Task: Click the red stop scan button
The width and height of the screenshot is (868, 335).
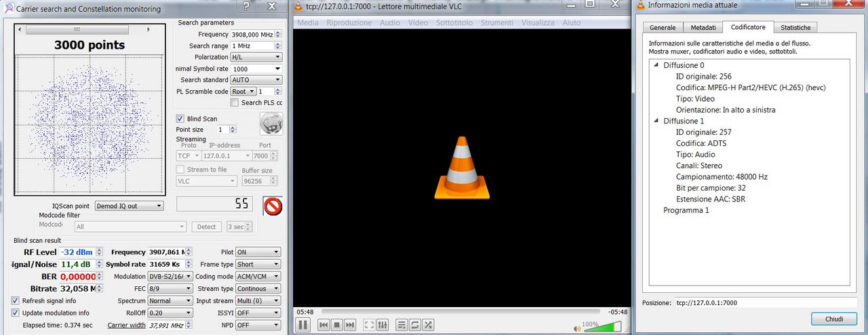Action: point(273,206)
